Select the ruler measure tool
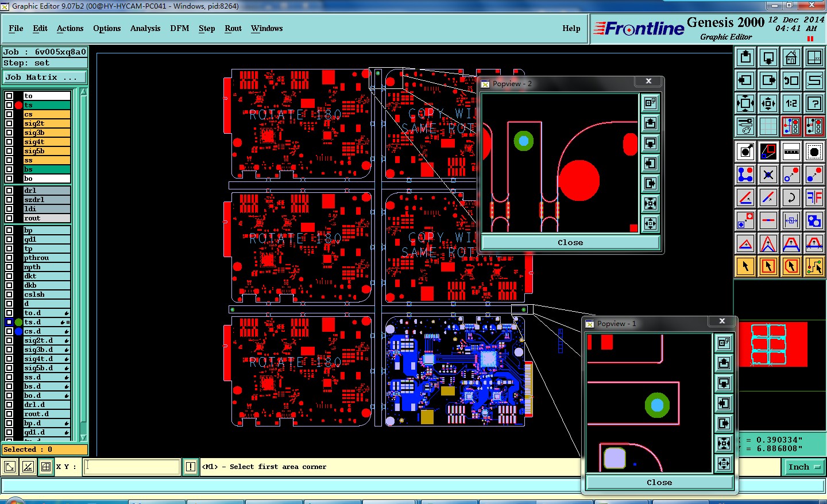The height and width of the screenshot is (504, 827). click(791, 152)
